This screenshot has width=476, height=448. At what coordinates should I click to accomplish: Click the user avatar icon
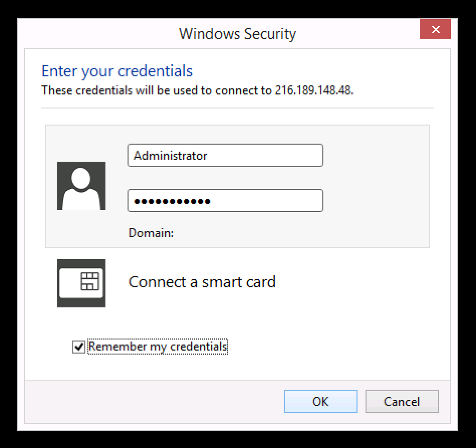click(x=81, y=186)
